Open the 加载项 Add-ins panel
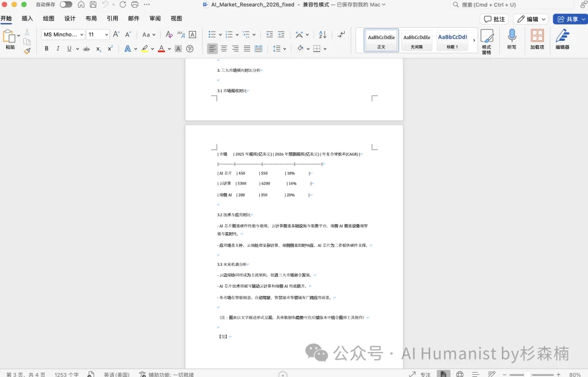 537,40
